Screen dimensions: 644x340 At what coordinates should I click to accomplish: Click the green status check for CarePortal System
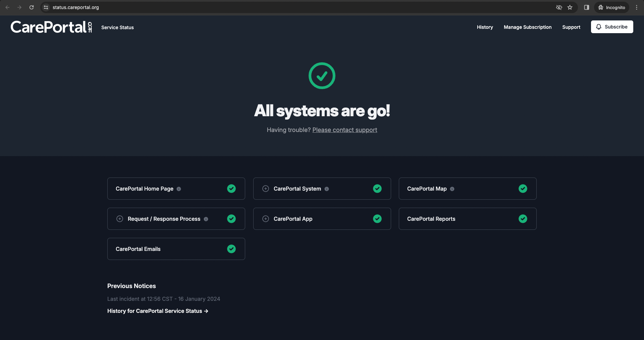pyautogui.click(x=377, y=189)
